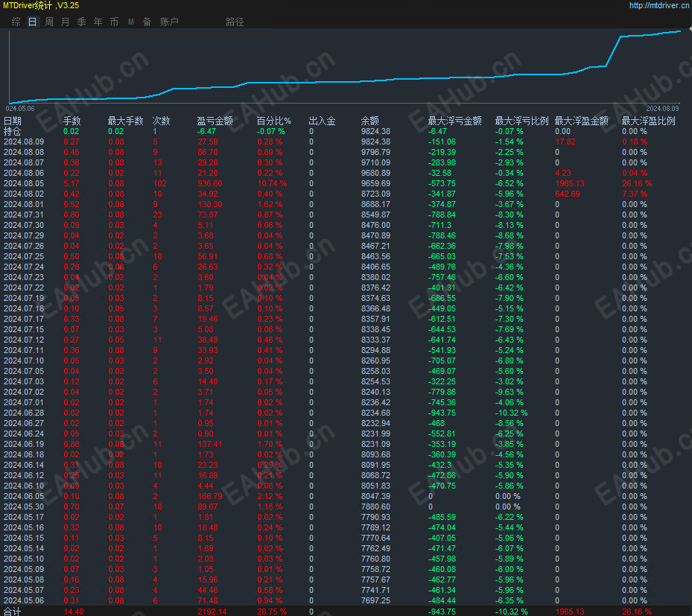Click floating loss -943.75 in 2024.06.28 row
The image size is (692, 616).
click(442, 413)
